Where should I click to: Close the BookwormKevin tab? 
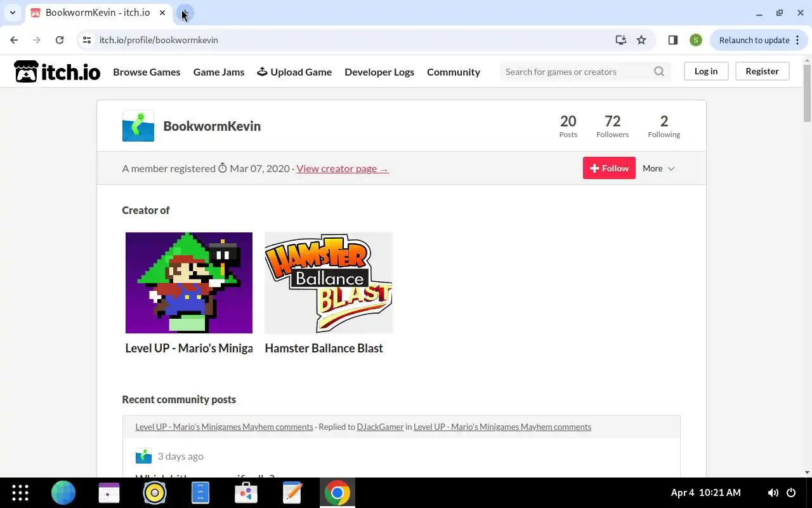point(163,13)
